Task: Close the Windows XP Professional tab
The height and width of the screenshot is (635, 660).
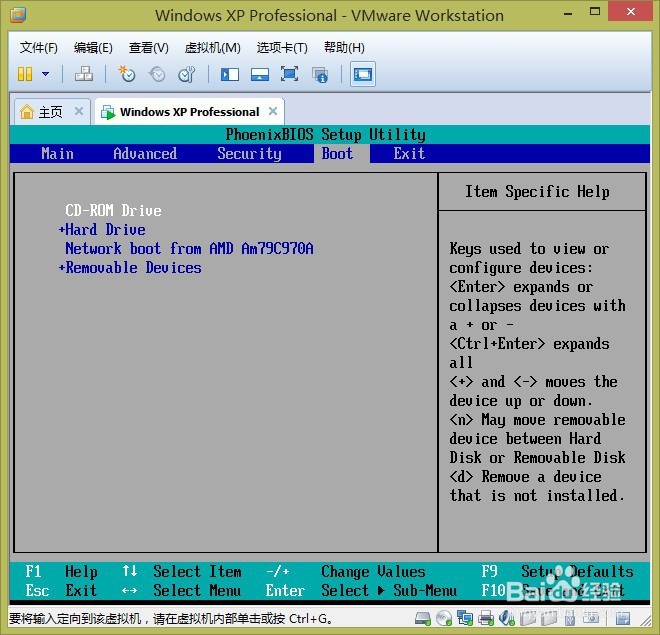Action: click(273, 112)
